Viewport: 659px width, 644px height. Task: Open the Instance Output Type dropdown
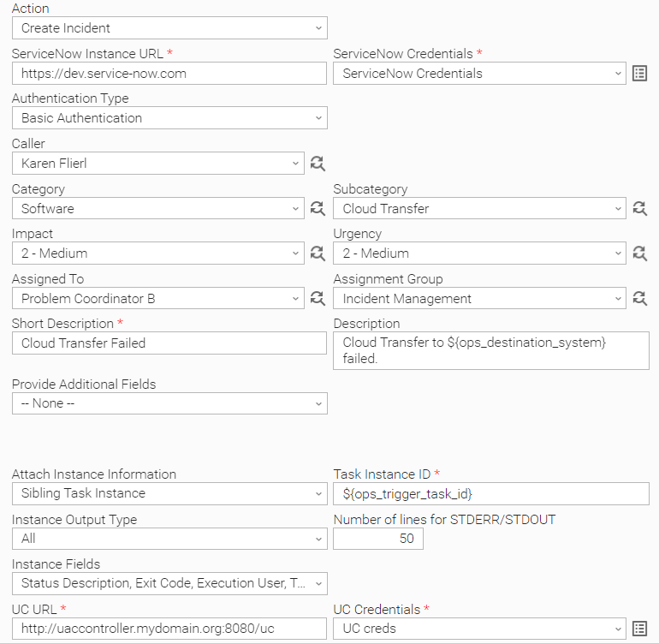[169, 539]
